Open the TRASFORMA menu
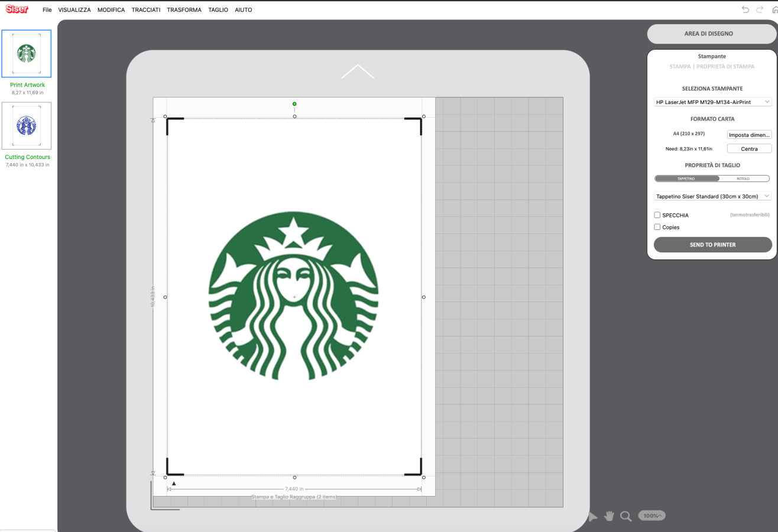The width and height of the screenshot is (778, 532). (184, 10)
